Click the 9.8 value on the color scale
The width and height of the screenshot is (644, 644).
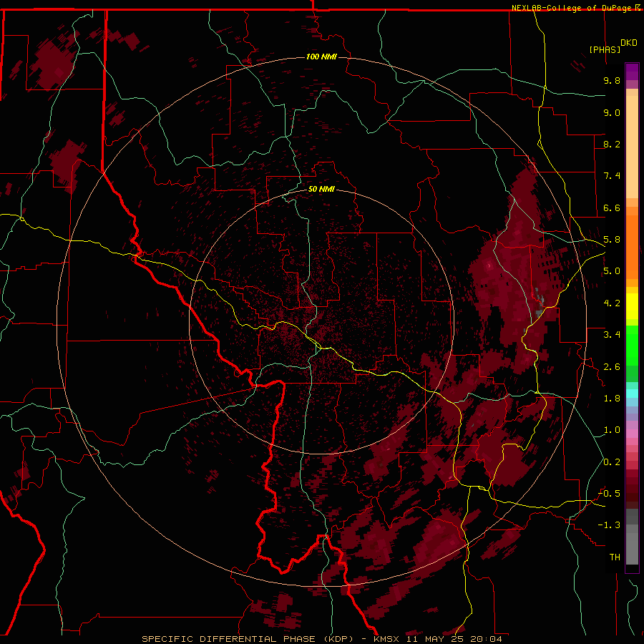(612, 80)
